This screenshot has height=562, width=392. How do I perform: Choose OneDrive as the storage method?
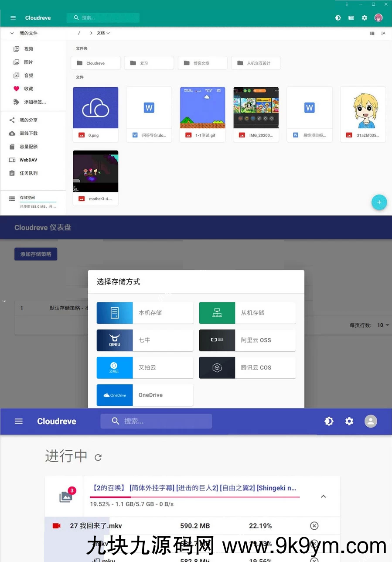click(x=145, y=395)
